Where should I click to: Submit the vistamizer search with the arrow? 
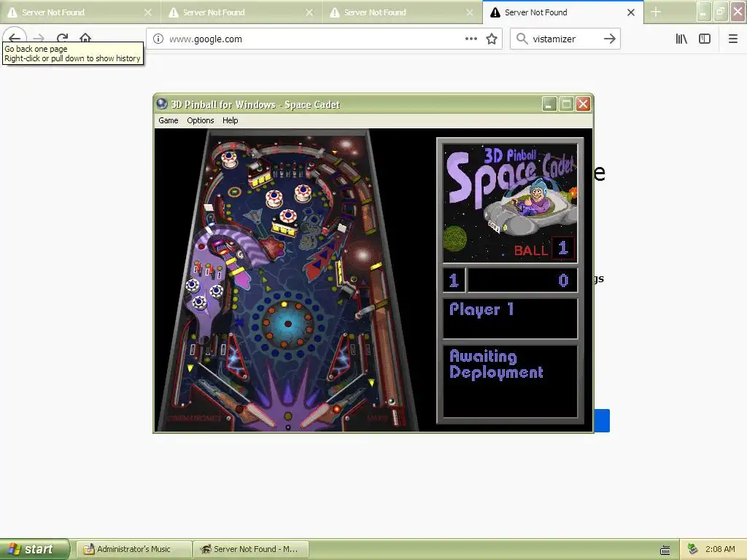pos(610,39)
